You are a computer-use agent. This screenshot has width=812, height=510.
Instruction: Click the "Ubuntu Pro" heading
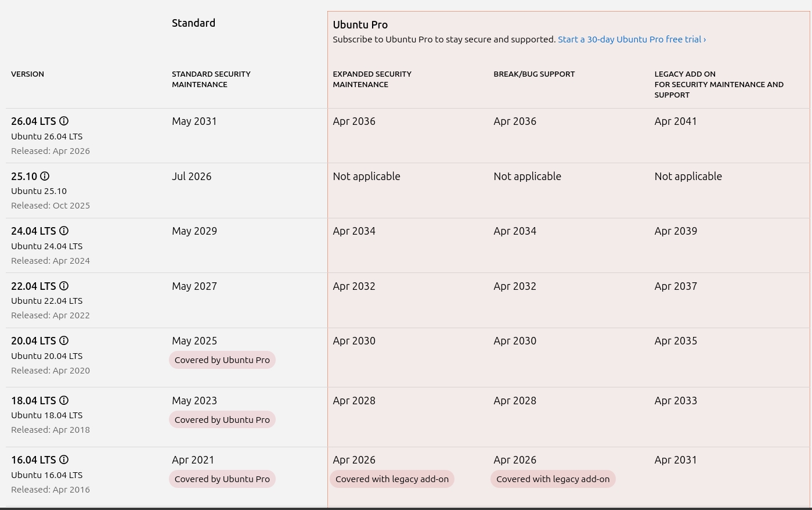[360, 25]
